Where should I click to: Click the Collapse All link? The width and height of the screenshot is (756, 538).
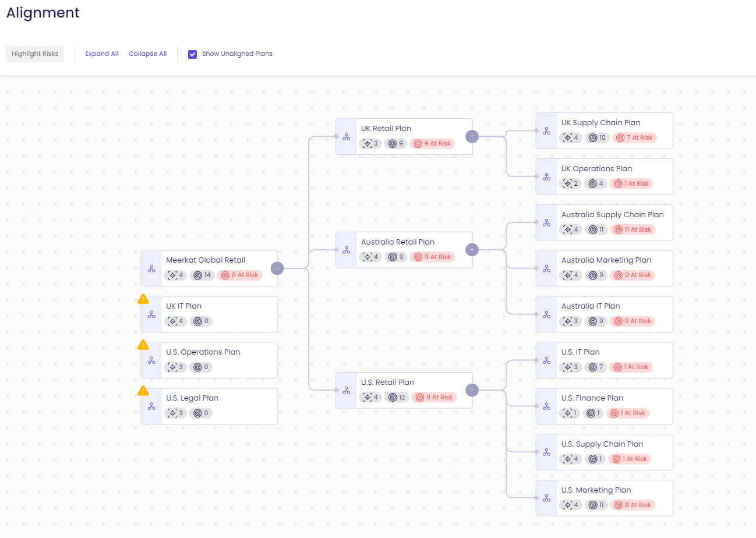(x=147, y=54)
